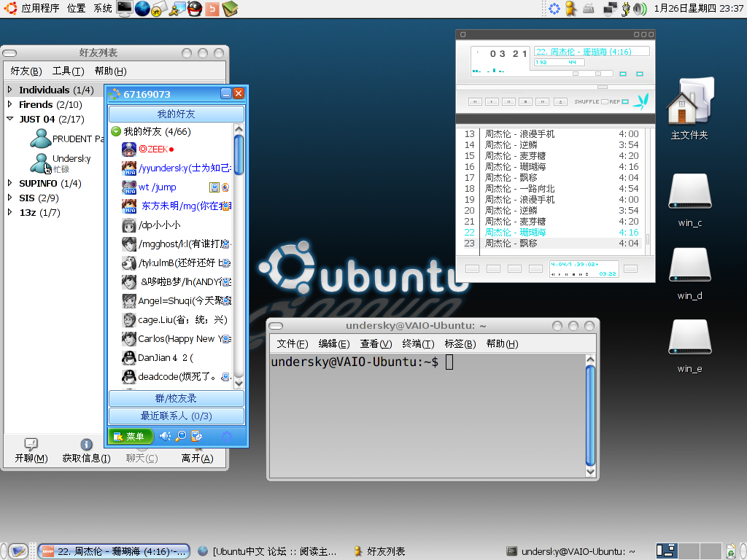
Task: Expand the Firends buddy group
Action: pos(9,104)
